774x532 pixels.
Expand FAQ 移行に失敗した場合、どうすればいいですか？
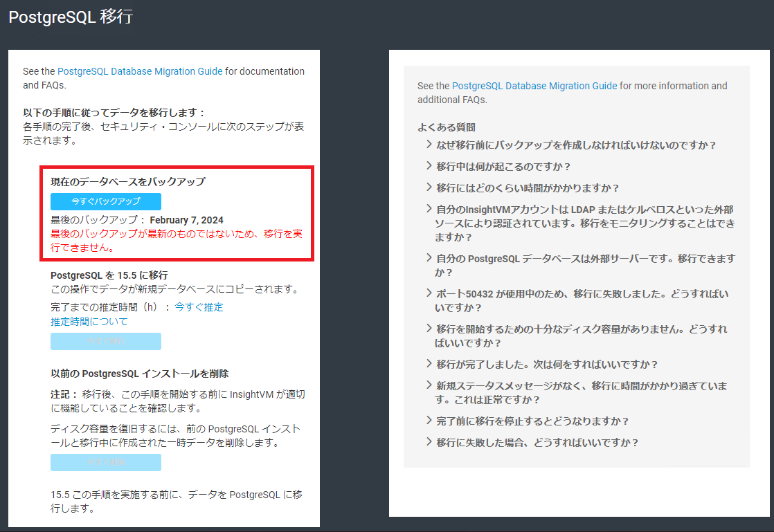532,442
